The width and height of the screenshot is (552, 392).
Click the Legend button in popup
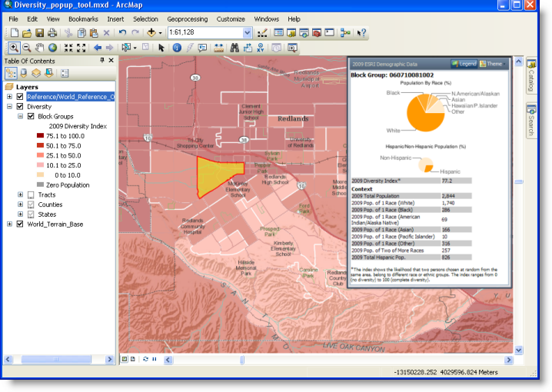tap(464, 64)
